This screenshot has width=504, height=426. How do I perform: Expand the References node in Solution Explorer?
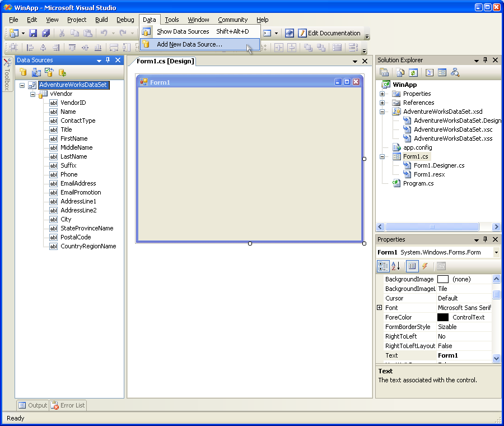click(x=382, y=103)
